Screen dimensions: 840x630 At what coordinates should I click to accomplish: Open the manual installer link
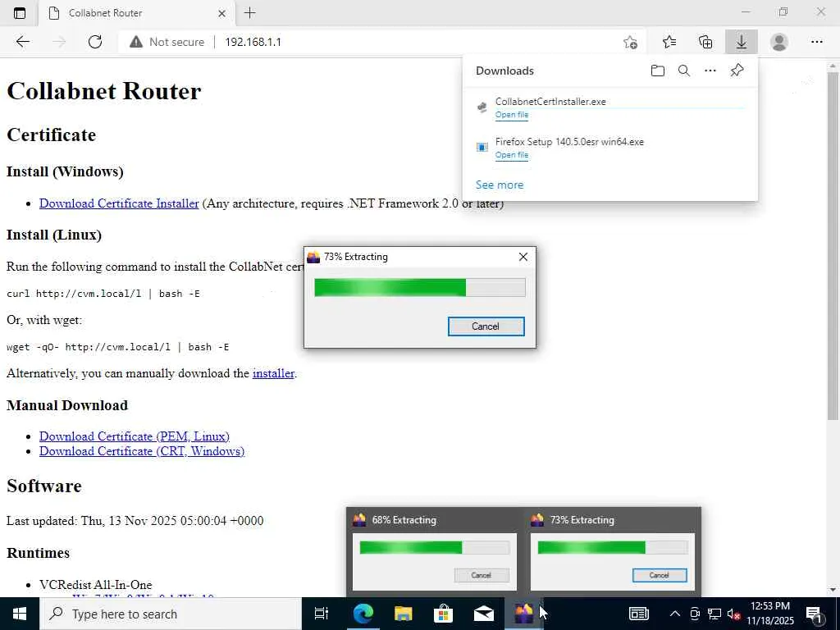tap(273, 373)
